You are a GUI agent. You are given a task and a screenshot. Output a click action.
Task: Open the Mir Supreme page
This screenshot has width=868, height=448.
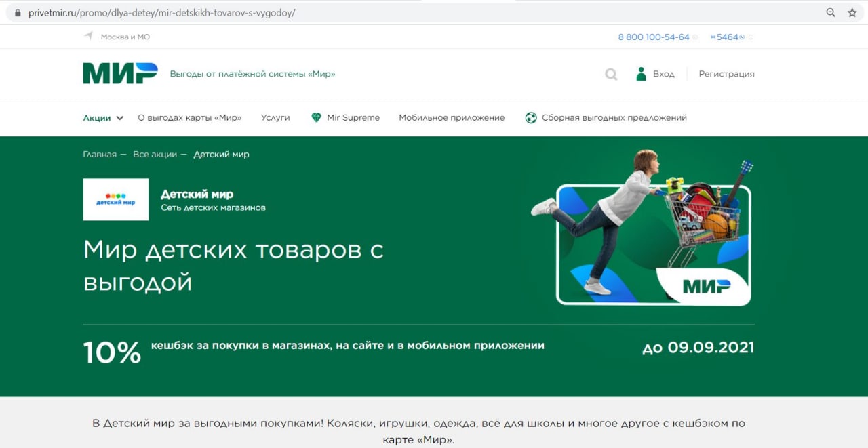[353, 118]
